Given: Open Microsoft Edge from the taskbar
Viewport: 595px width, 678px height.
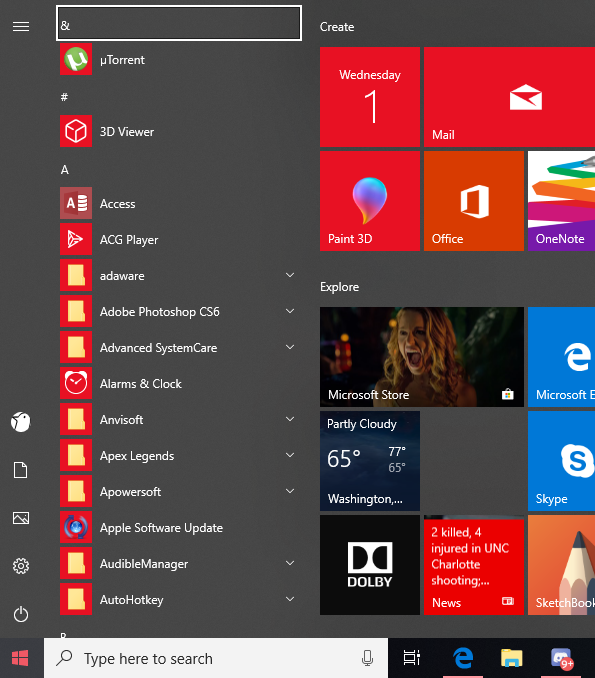Looking at the screenshot, I should coord(463,658).
